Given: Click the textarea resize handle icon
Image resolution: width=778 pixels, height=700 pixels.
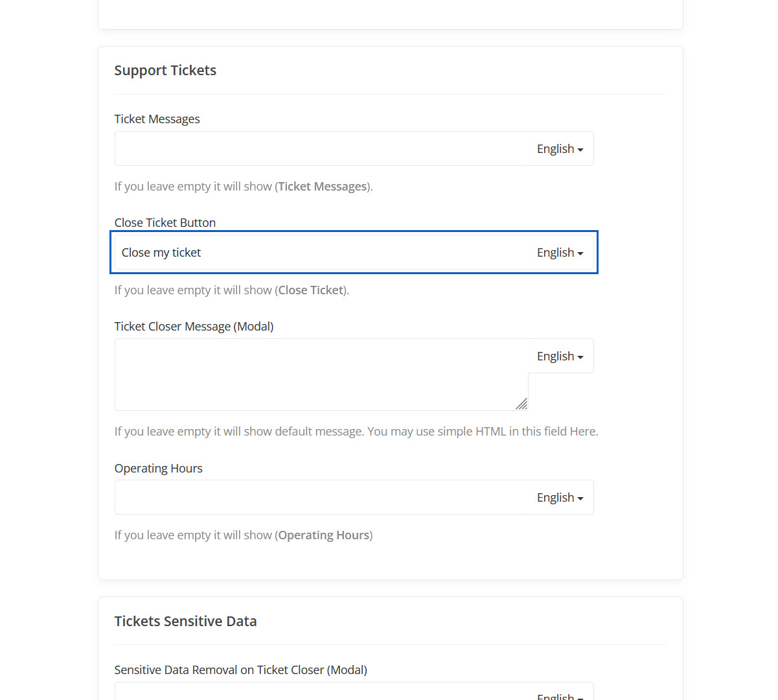Looking at the screenshot, I should click(x=521, y=404).
